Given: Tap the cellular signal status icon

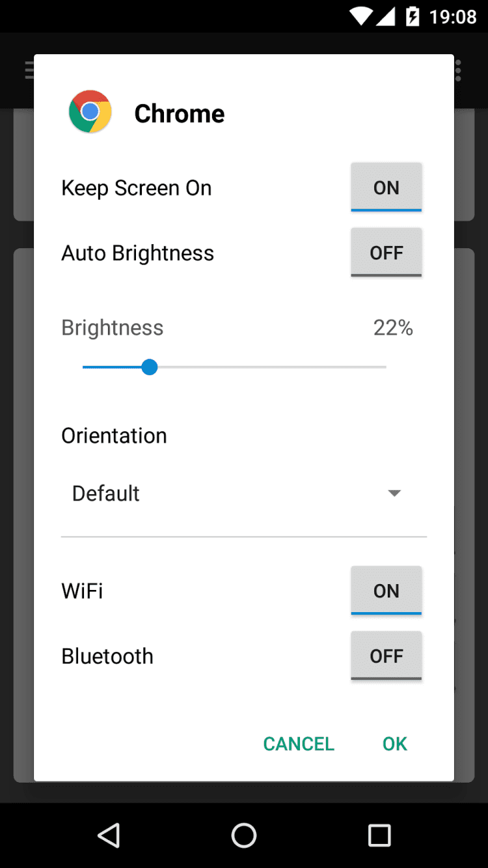Looking at the screenshot, I should pyautogui.click(x=386, y=16).
